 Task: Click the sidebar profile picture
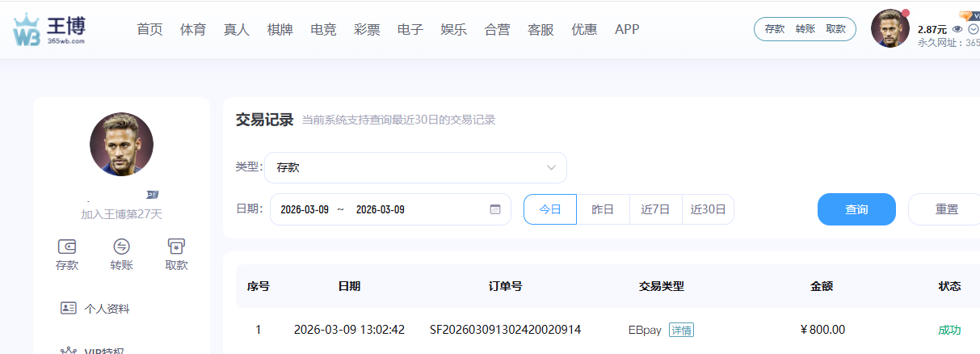[x=121, y=145]
